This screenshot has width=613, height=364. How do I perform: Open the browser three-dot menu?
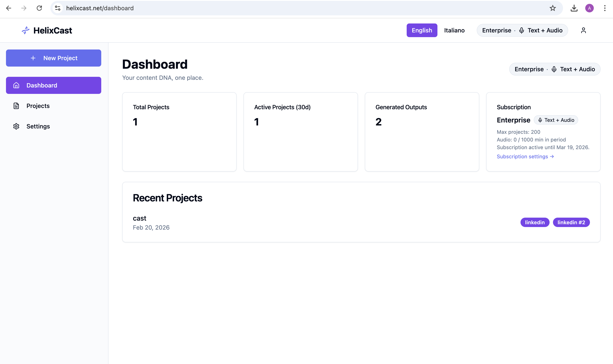tap(604, 8)
